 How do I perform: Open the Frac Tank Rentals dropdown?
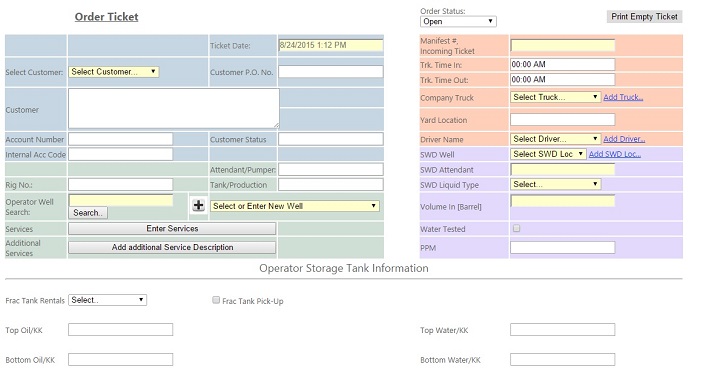click(x=107, y=300)
